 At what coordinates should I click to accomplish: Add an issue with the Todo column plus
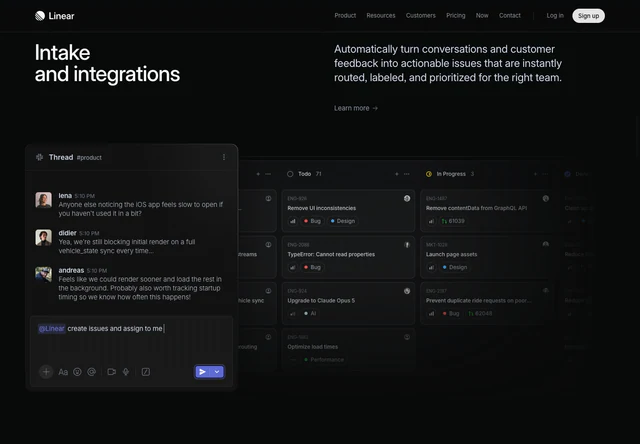pos(396,174)
